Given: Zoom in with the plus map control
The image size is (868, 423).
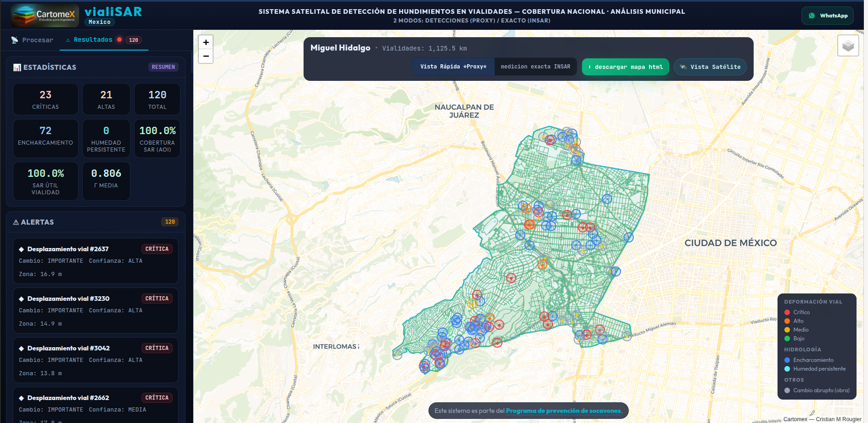Looking at the screenshot, I should (205, 42).
